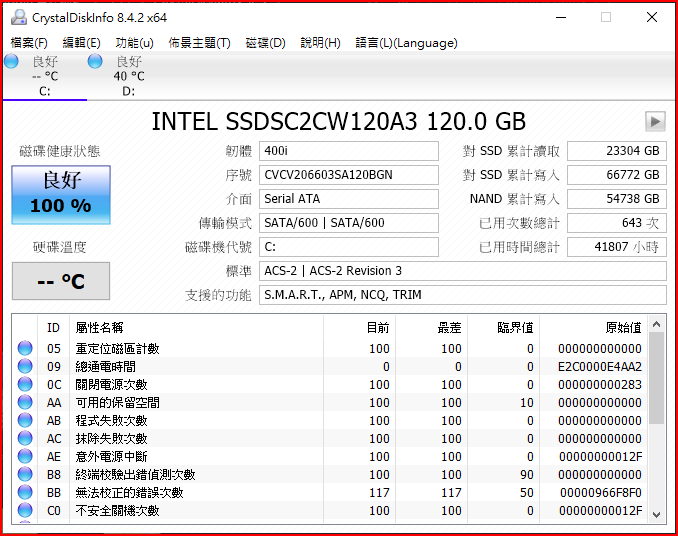
Task: Click the standard field ACS-2 Revision 3
Action: coord(463,271)
